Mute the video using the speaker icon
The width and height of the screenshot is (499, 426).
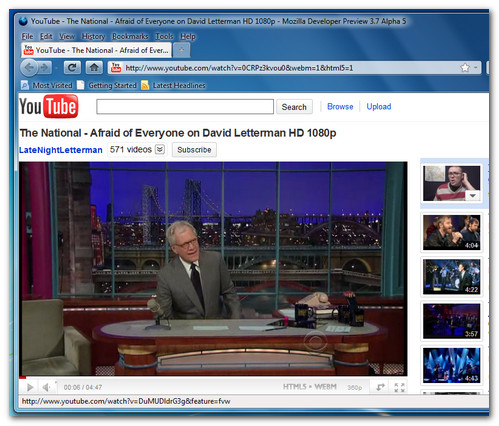(46, 387)
